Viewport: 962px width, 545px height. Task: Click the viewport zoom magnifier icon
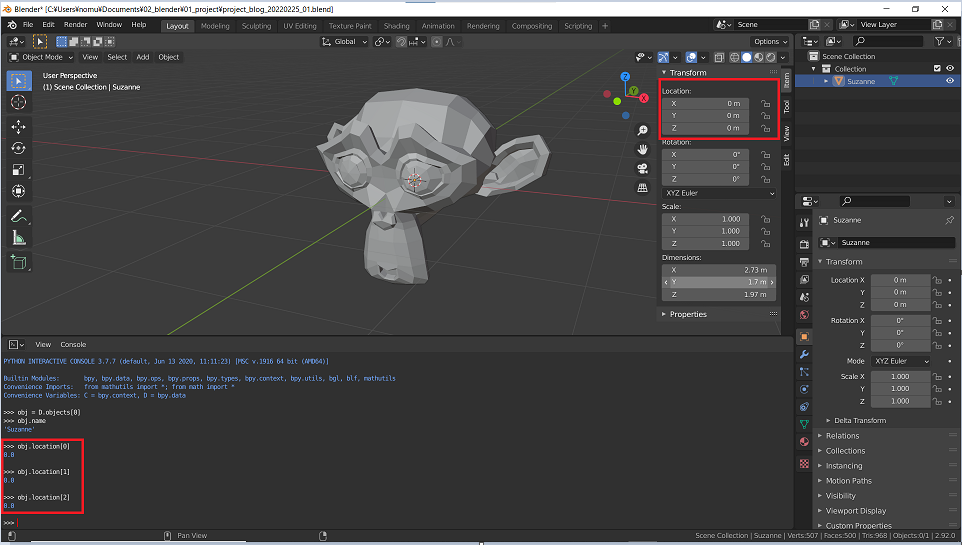click(642, 130)
